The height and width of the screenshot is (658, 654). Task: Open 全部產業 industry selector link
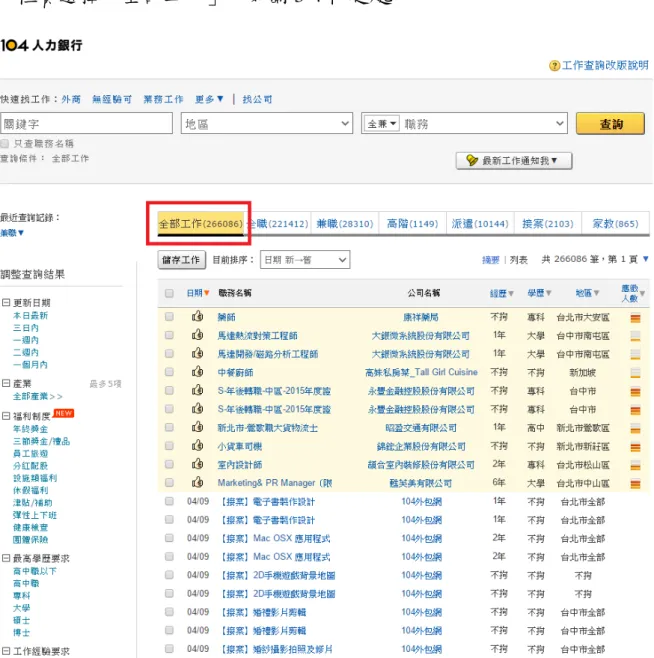click(x=37, y=396)
